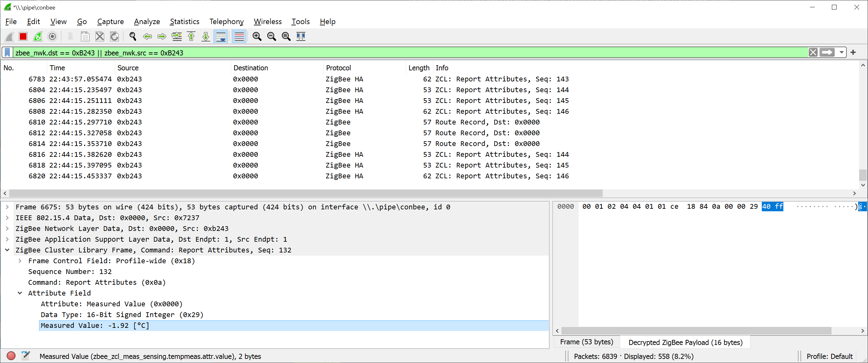Open the Telephony menu
Viewport: 868px width, 363px height.
(226, 22)
